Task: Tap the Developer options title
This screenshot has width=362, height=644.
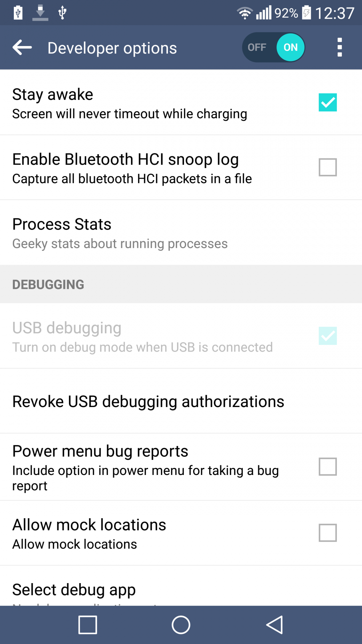Action: coord(112,48)
